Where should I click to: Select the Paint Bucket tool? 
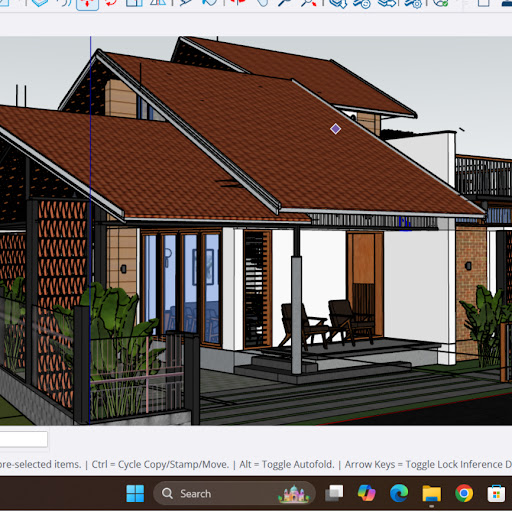[x=209, y=3]
